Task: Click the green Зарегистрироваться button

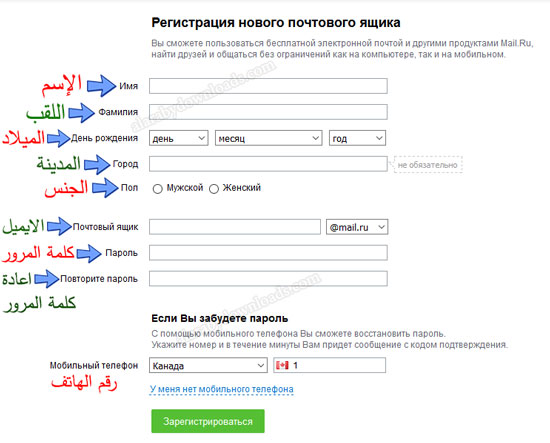Action: 208,421
